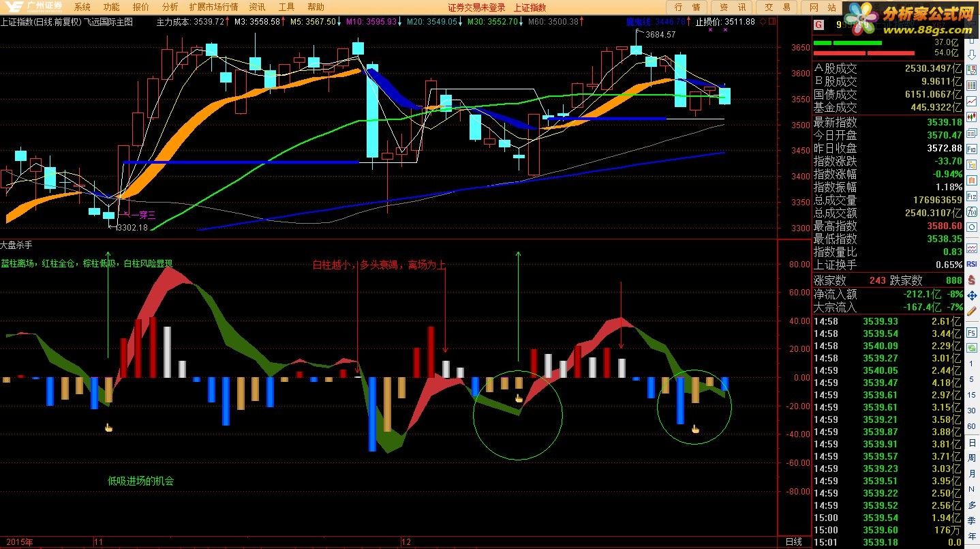
Task: Select the 5-minute period button
Action: tap(972, 379)
